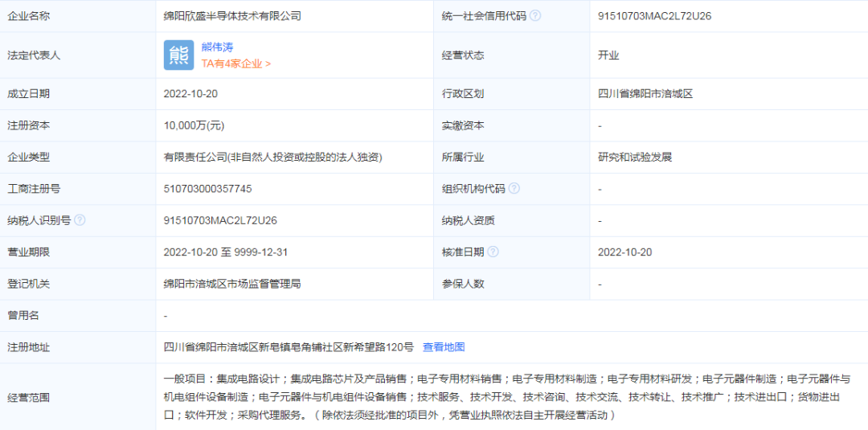The width and height of the screenshot is (868, 430).
Task: Click the 经营范围 label
Action: (29, 397)
